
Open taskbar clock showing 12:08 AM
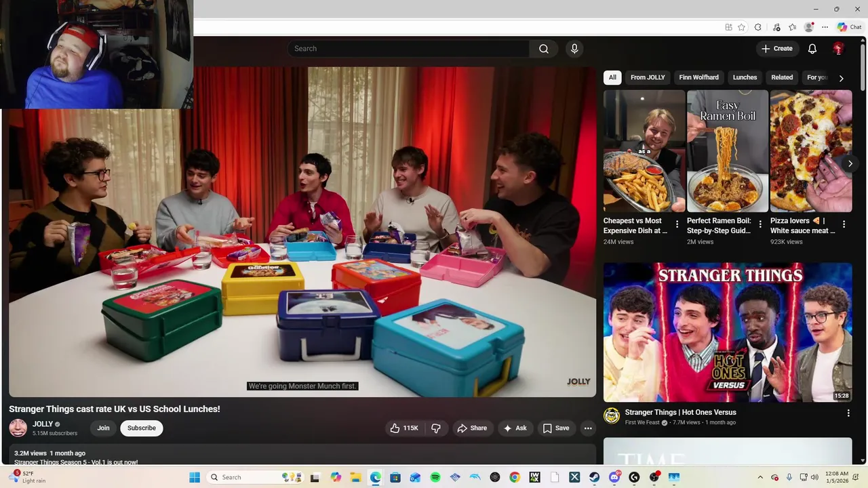coord(837,477)
